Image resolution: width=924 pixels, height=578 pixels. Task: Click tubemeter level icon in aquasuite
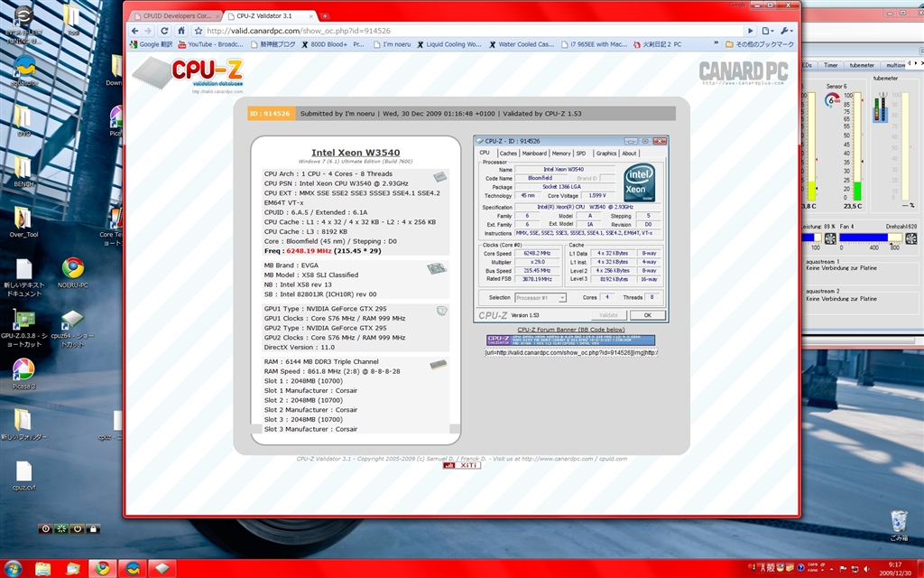tap(881, 107)
